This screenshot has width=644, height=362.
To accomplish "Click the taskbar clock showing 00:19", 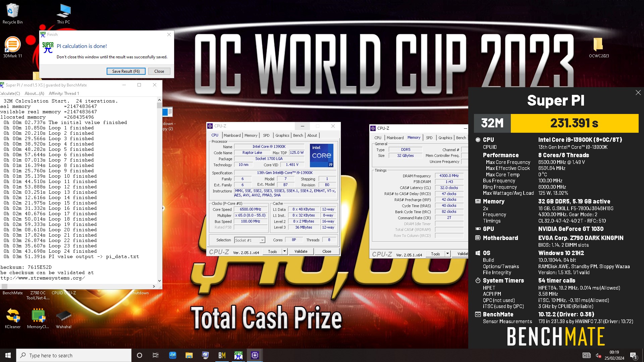I will tap(614, 355).
